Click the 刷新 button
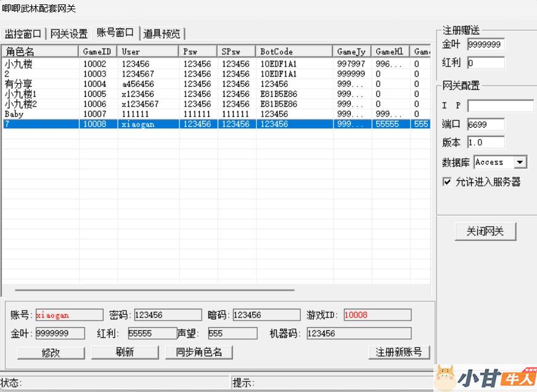The width and height of the screenshot is (537, 392). [x=125, y=353]
